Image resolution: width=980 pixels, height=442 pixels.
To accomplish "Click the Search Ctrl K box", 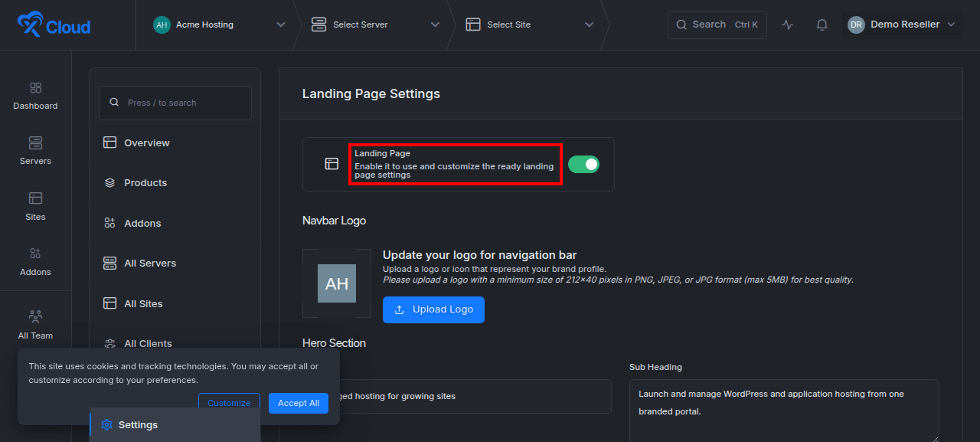I will [717, 25].
